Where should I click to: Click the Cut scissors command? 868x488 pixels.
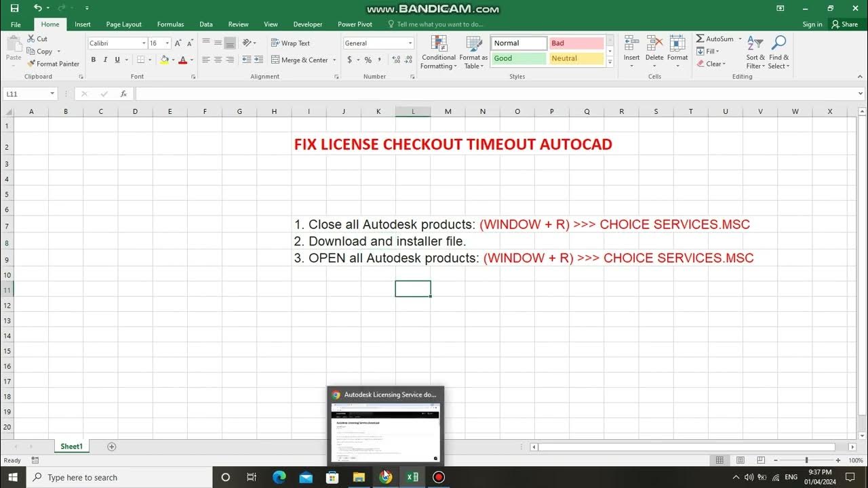[x=37, y=39]
